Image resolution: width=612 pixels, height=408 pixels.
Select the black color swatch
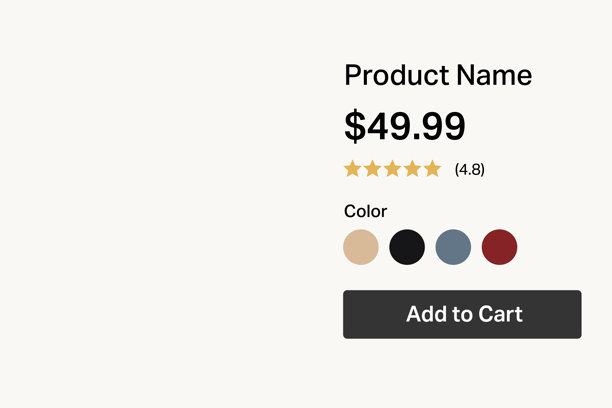pyautogui.click(x=407, y=247)
